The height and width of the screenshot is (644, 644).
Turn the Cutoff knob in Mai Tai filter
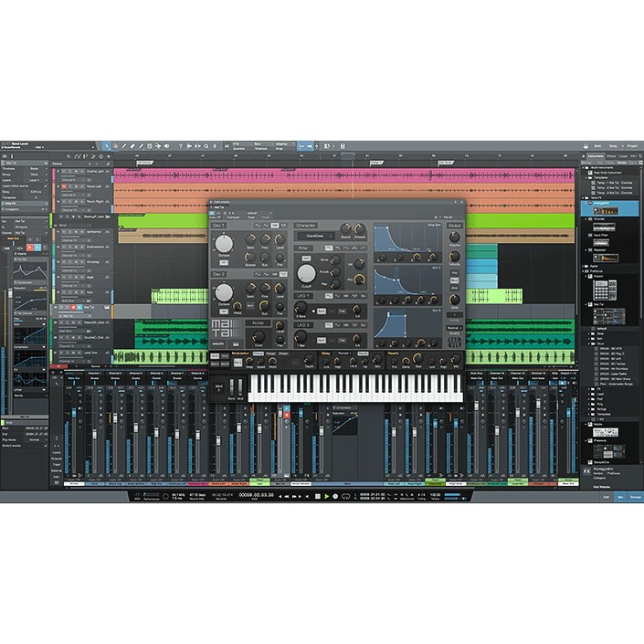[x=307, y=273]
